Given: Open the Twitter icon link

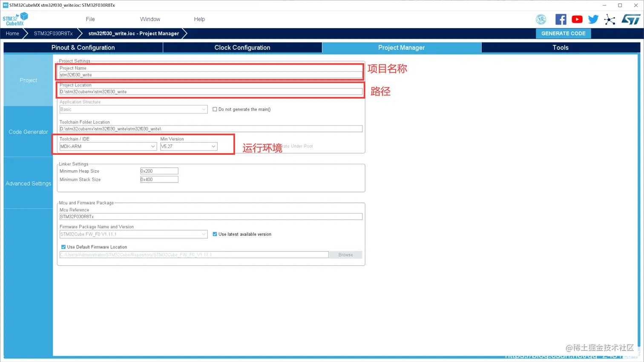Looking at the screenshot, I should tap(593, 19).
